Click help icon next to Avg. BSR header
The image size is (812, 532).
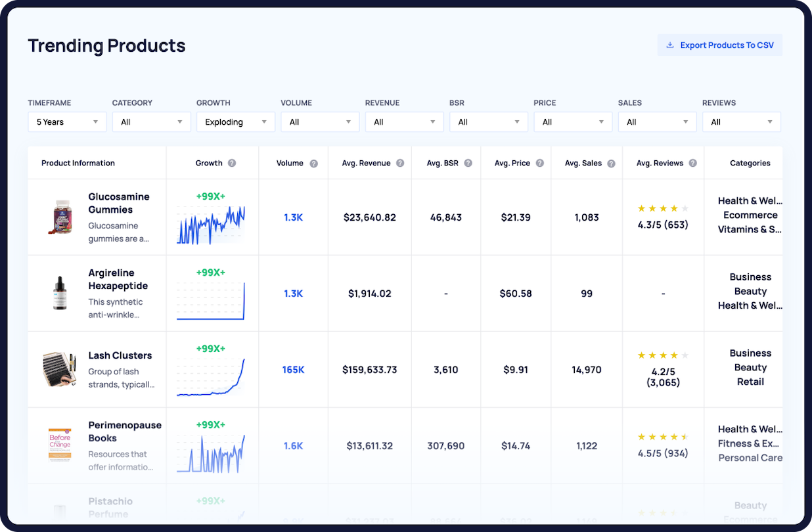[x=468, y=163]
